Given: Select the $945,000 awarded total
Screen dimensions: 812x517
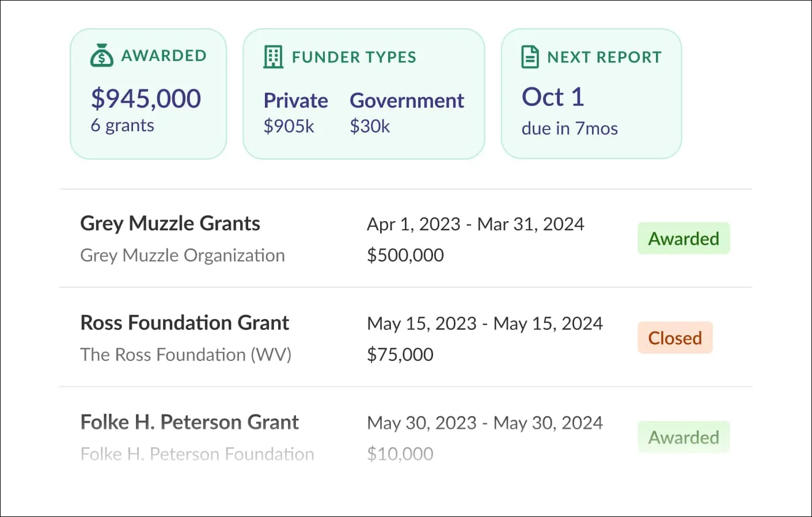Looking at the screenshot, I should click(146, 98).
